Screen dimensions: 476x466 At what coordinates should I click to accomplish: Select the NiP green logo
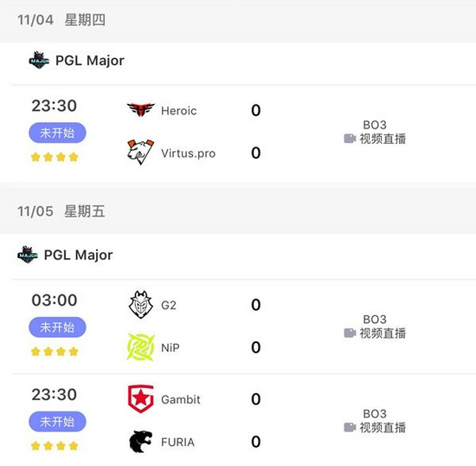(141, 347)
